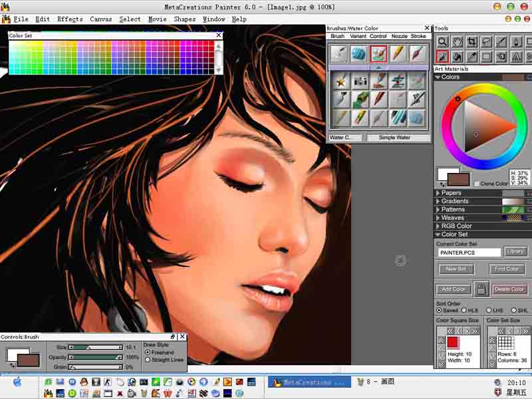Click the Size slider track

[x=96, y=347]
